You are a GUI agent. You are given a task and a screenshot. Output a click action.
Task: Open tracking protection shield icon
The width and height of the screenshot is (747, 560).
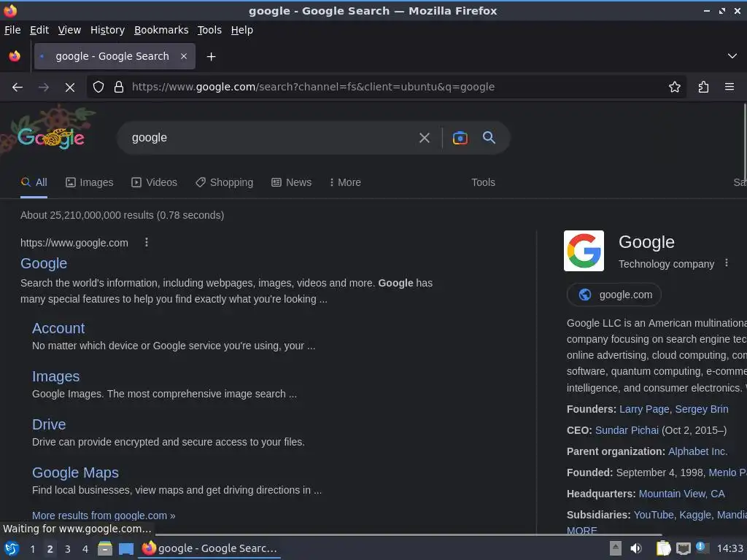tap(98, 87)
